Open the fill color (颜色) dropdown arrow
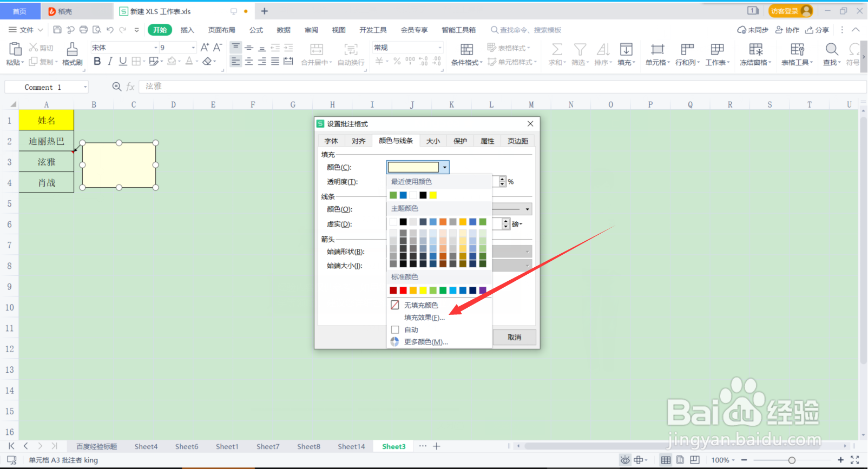The height and width of the screenshot is (469, 868). 445,167
